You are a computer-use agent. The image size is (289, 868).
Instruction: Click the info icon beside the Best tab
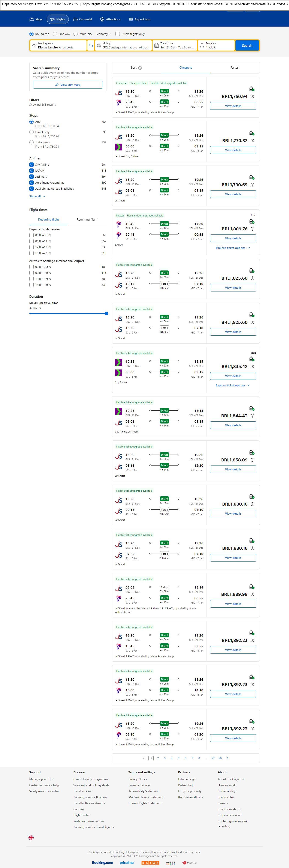coord(140,68)
